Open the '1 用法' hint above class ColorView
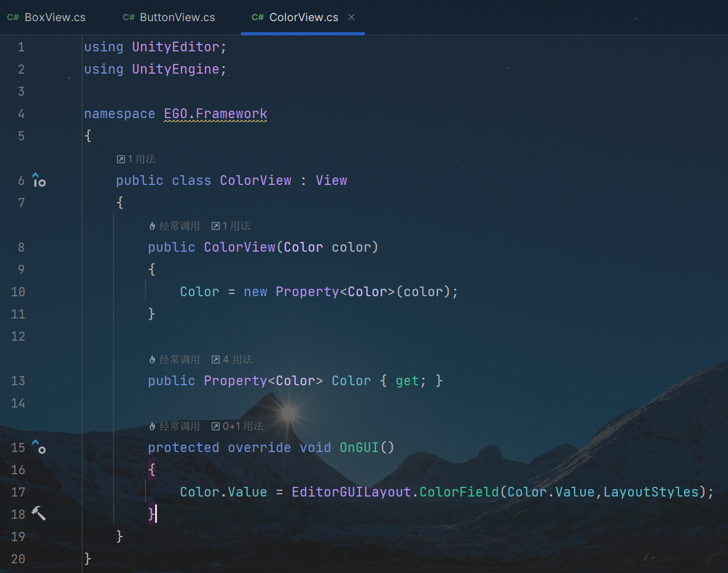 [x=136, y=159]
